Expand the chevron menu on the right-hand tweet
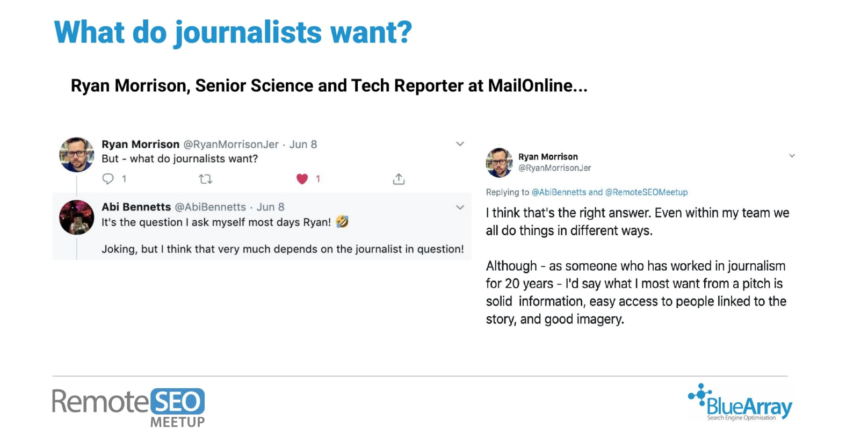This screenshot has width=868, height=435. pyautogui.click(x=792, y=156)
